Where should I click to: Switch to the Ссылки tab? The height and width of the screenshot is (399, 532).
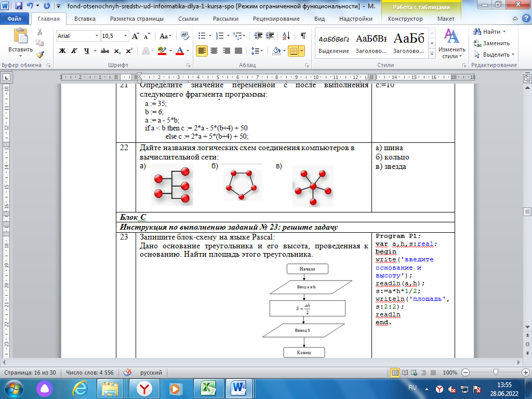click(188, 19)
